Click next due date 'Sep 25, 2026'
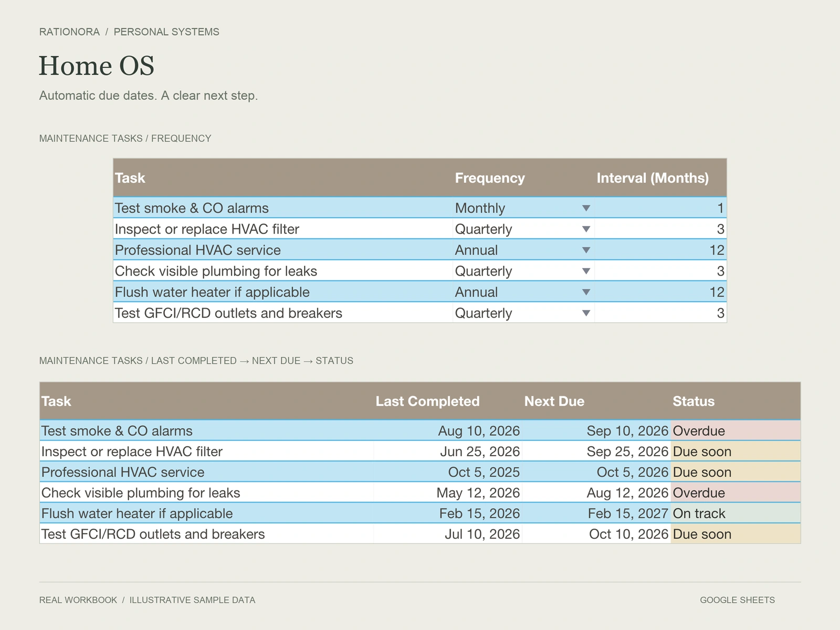 (596, 451)
